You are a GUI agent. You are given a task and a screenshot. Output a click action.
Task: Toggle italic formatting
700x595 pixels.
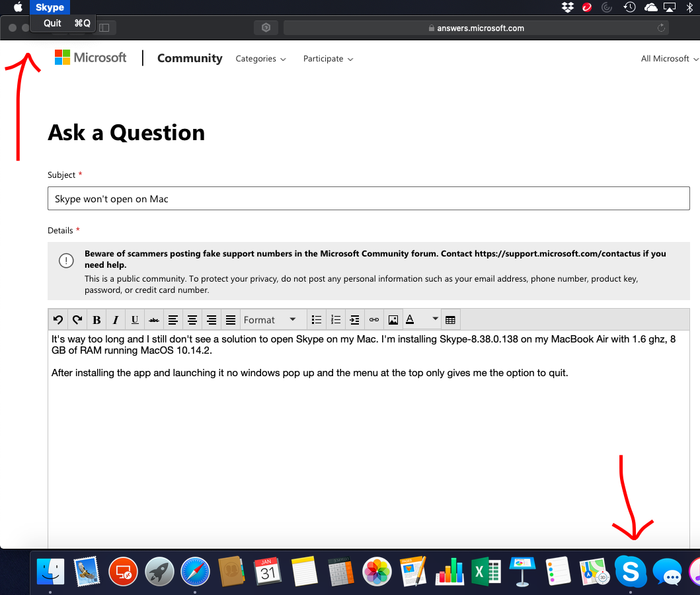[x=116, y=319]
